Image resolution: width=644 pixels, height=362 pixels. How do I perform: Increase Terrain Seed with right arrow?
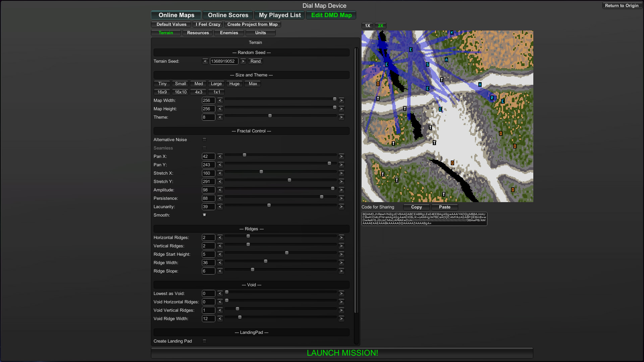coord(243,61)
